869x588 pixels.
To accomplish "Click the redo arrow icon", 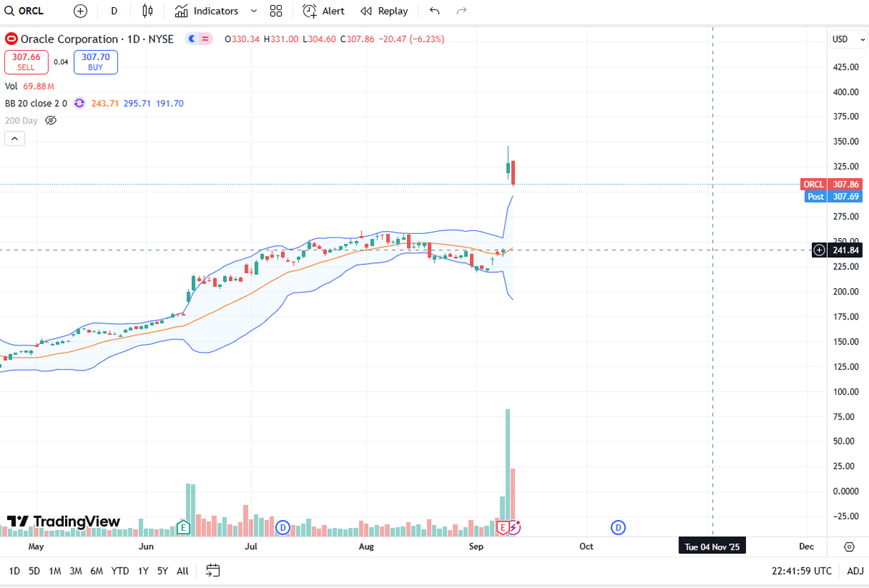I will click(461, 11).
